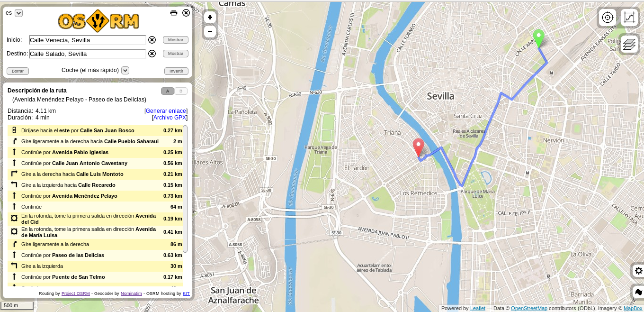Open the language dropdown next to es
This screenshot has width=644, height=312.
click(19, 13)
